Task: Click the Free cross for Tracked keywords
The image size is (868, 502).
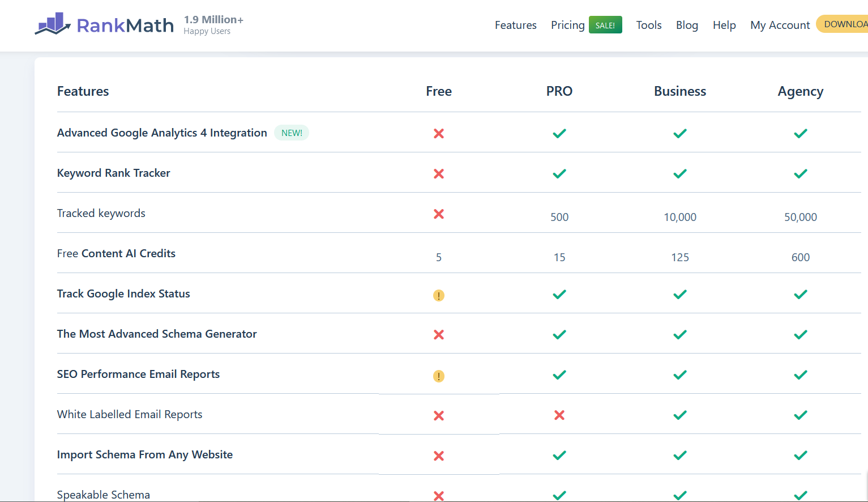Action: pos(439,214)
